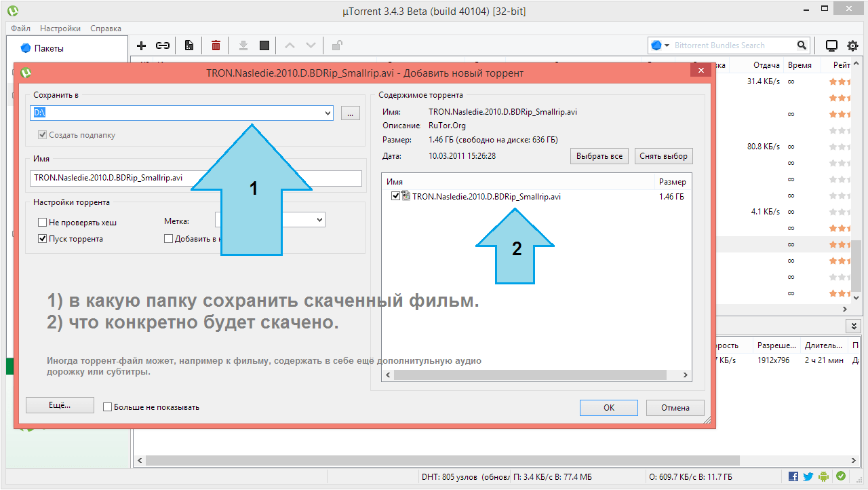Screen dimensions: 868x490
Task: Click the red Remove torrent trash icon
Action: (x=216, y=45)
